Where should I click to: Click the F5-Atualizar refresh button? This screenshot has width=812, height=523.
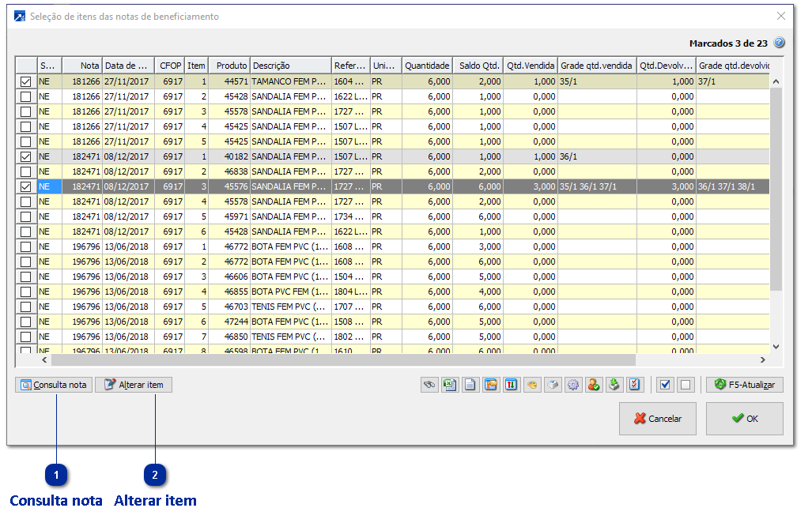[745, 385]
